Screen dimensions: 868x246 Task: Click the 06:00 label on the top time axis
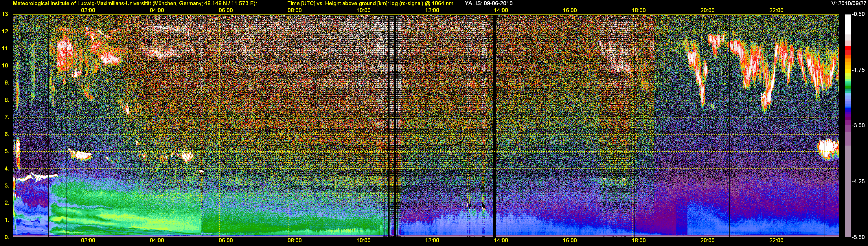tap(225, 10)
